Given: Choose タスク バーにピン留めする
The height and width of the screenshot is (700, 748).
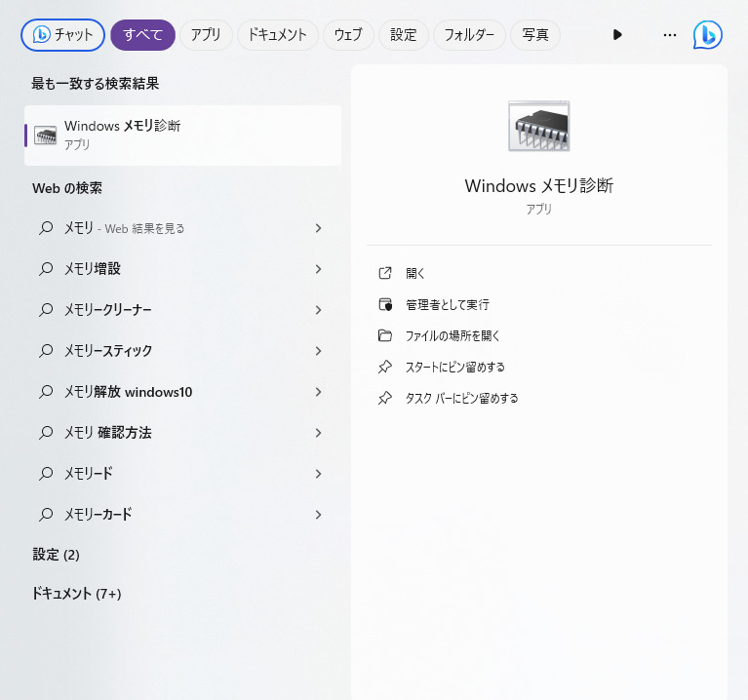Looking at the screenshot, I should click(462, 398).
